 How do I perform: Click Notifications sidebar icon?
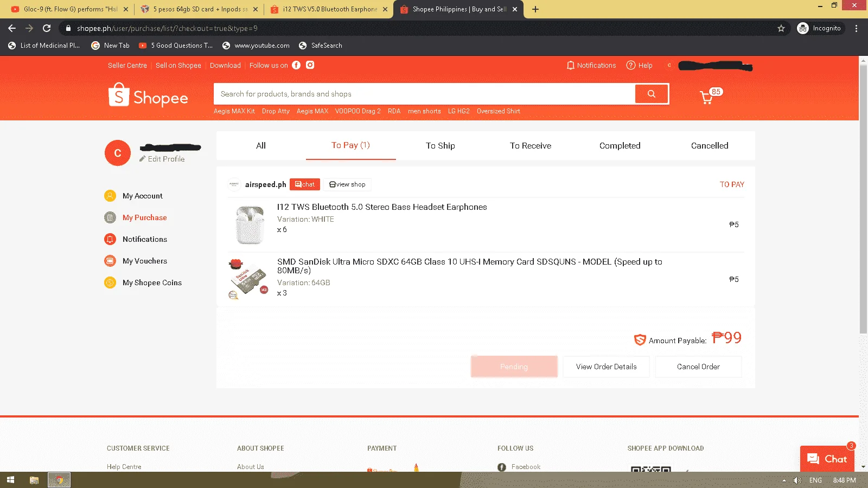click(110, 239)
